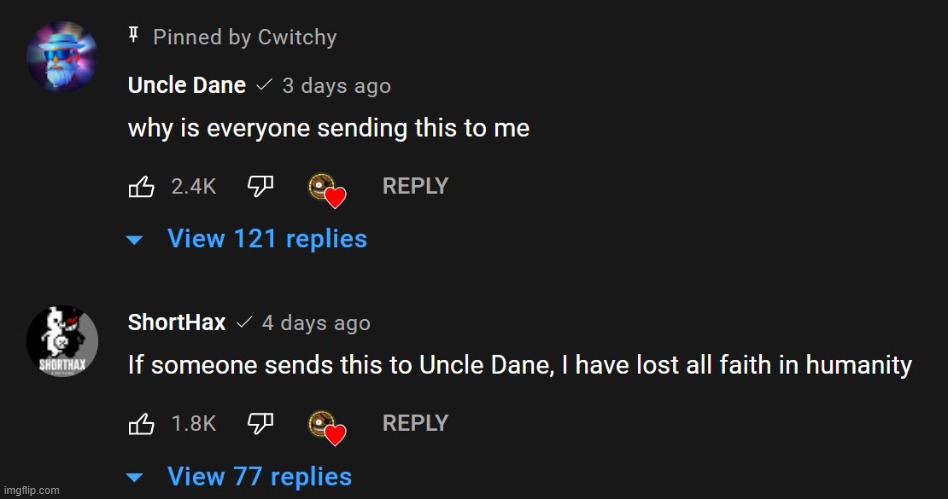The width and height of the screenshot is (948, 499).
Task: Click verified checkmark next to Uncle Dane
Action: point(264,85)
